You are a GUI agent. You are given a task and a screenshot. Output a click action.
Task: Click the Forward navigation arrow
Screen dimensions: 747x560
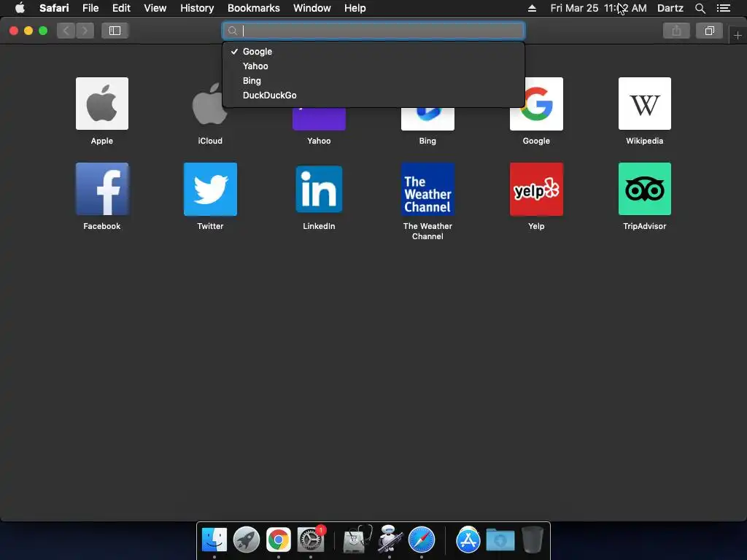point(85,31)
